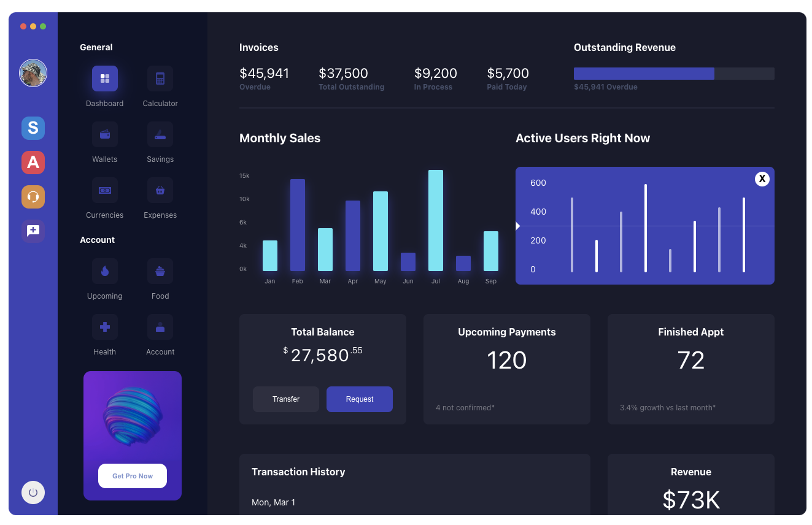View Currencies

click(104, 190)
